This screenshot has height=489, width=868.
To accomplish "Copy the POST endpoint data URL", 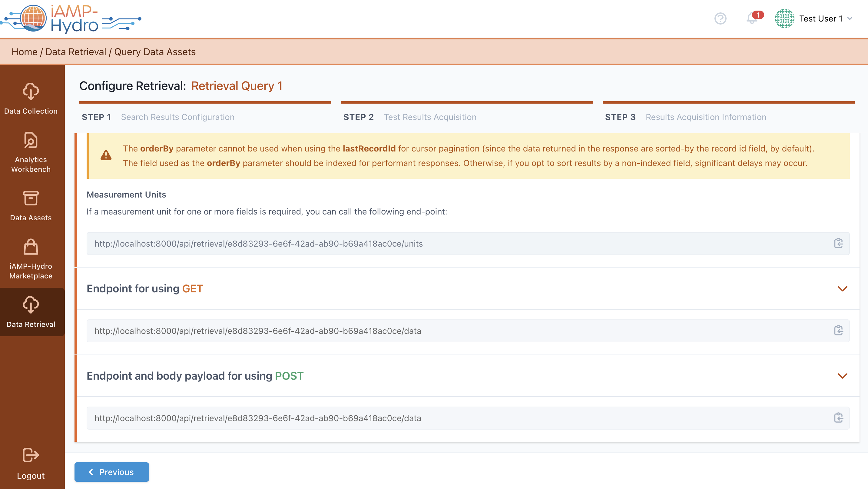I will 838,418.
